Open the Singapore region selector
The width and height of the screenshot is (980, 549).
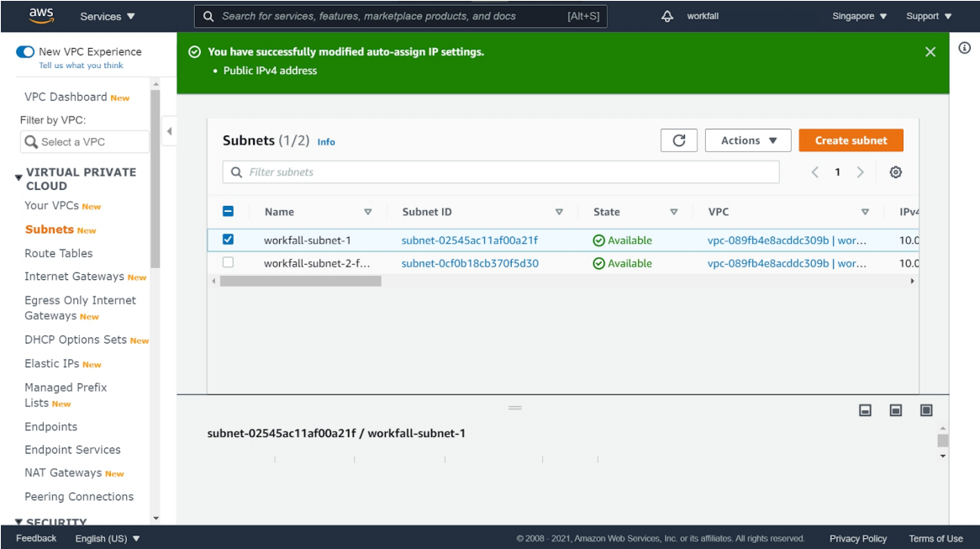pos(859,16)
